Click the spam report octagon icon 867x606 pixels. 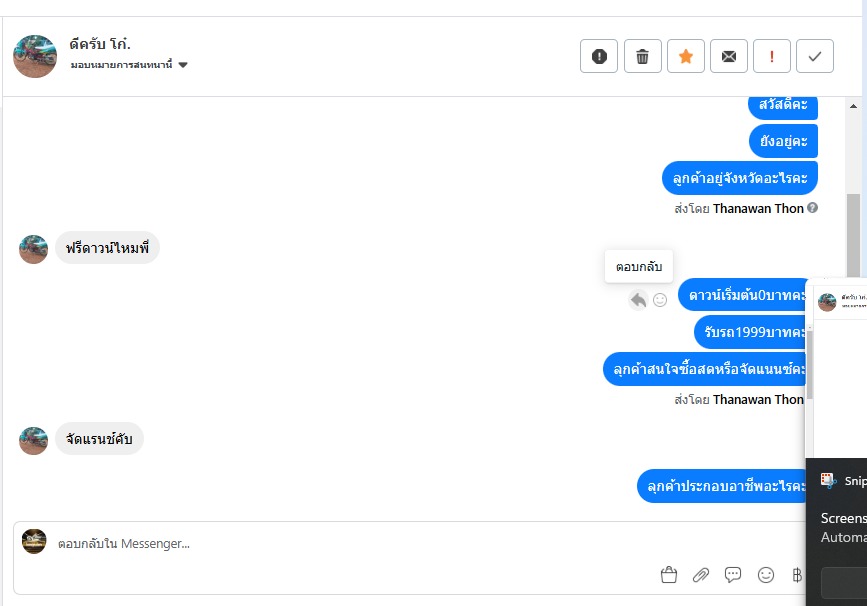(x=599, y=57)
